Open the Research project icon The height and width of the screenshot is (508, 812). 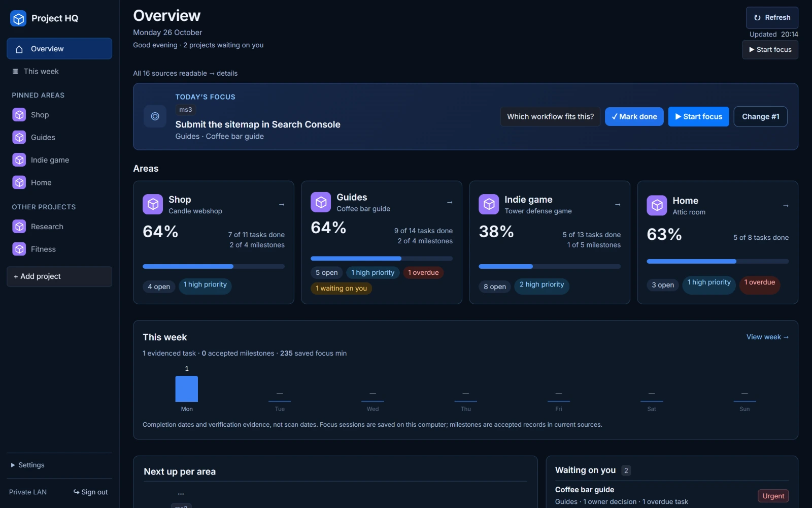tap(19, 227)
